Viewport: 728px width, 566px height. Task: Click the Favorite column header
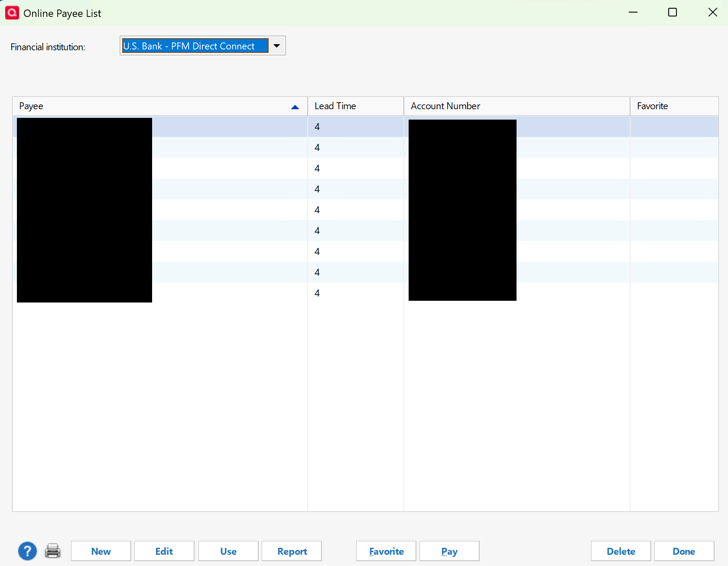(x=674, y=106)
